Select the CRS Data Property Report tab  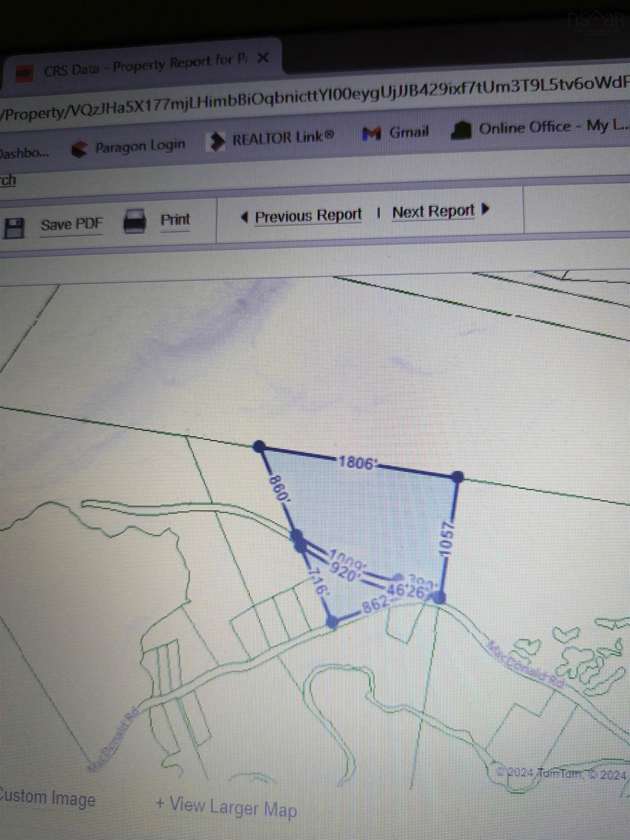coord(144,66)
